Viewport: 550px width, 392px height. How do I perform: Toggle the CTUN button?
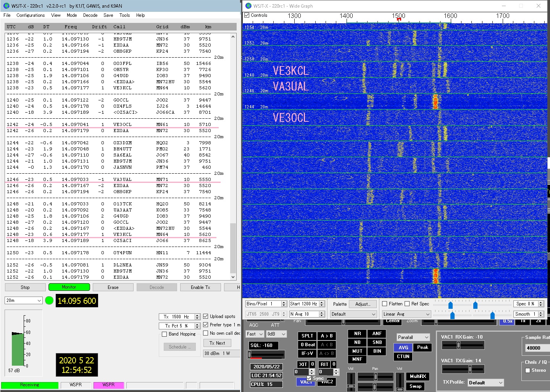point(403,357)
